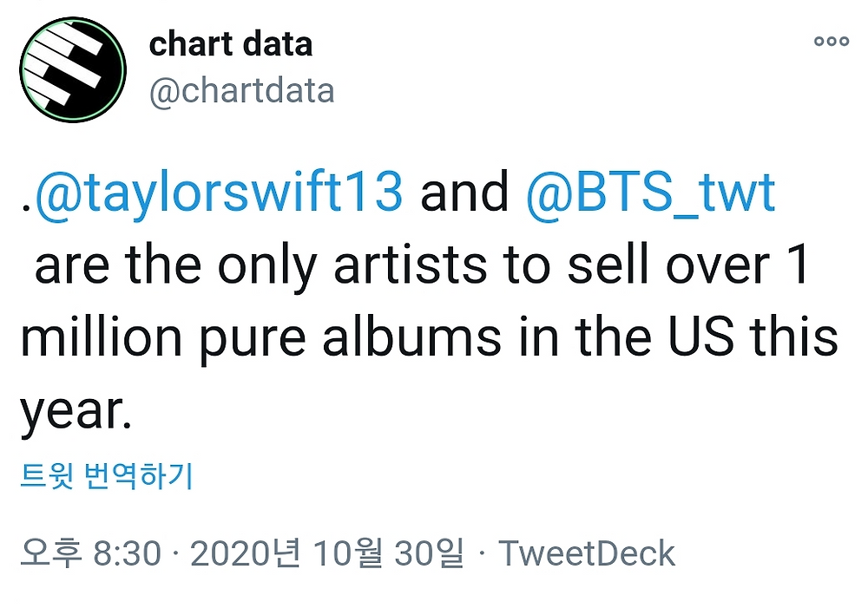Click the @chartdata handle
868x608 pixels.
pyautogui.click(x=242, y=90)
